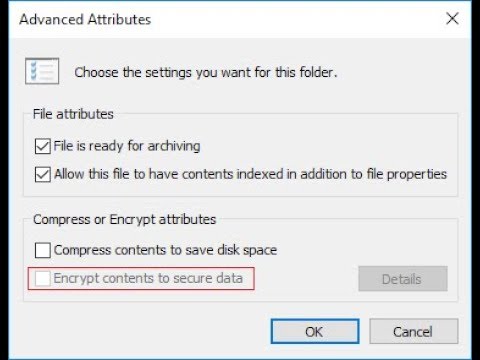
Task: Toggle the contents indexed checkbox
Action: pos(43,174)
